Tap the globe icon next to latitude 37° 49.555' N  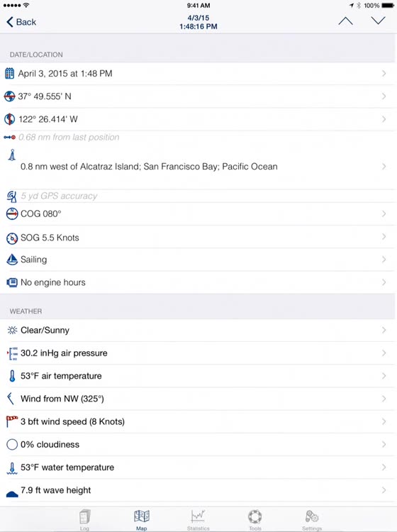(9, 96)
